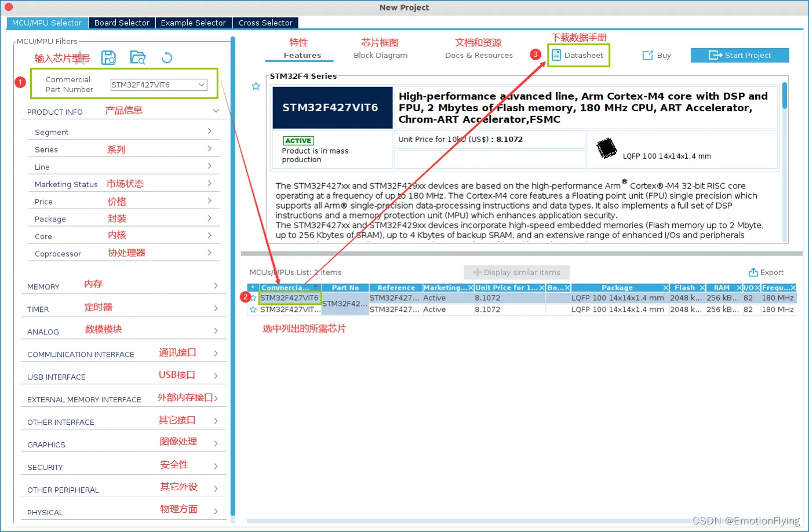Screen dimensions: 809x532
Task: Open the Features tab
Action: click(302, 55)
